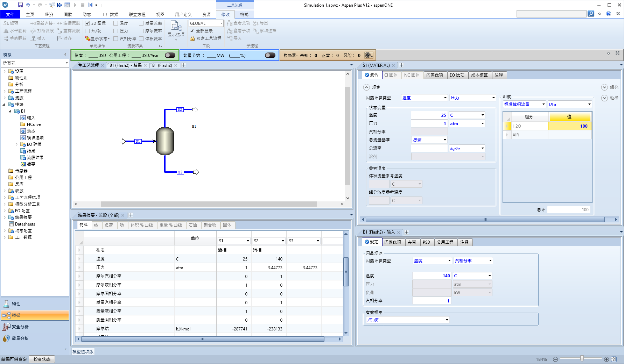Screen dimensions: 624x364
Task: Open the composition basis 标准体积流量 dropdown
Action: (x=544, y=104)
